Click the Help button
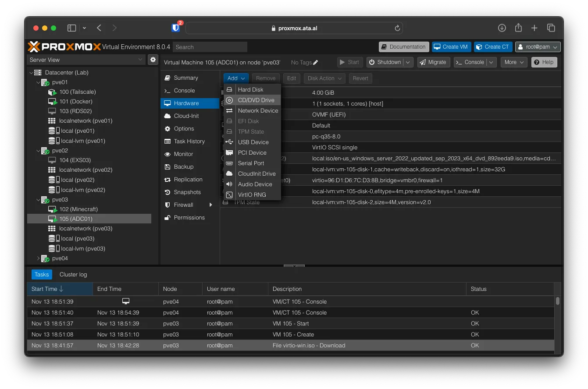Viewport: 588px width, 389px height. 544,62
